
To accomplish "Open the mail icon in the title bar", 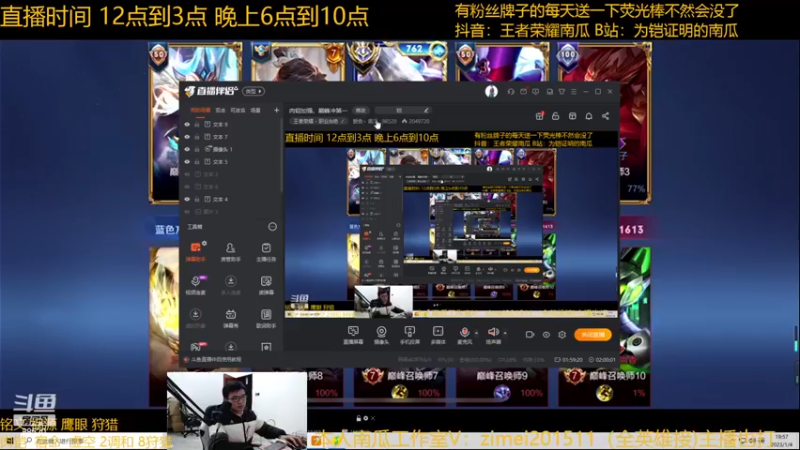I will (x=523, y=92).
